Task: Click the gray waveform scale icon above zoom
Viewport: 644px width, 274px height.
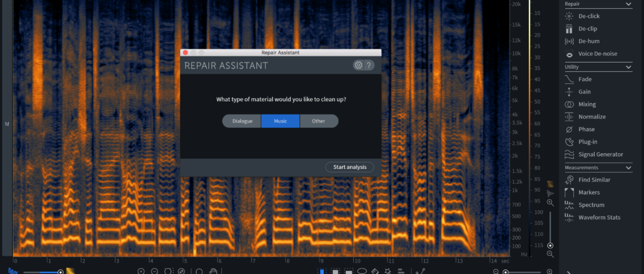Action: [550, 193]
